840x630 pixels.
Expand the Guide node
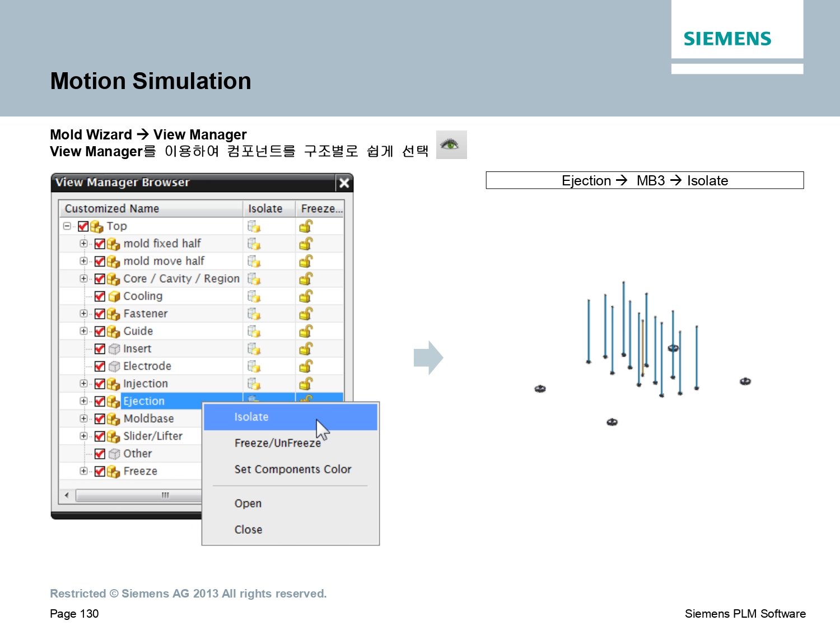click(x=83, y=331)
